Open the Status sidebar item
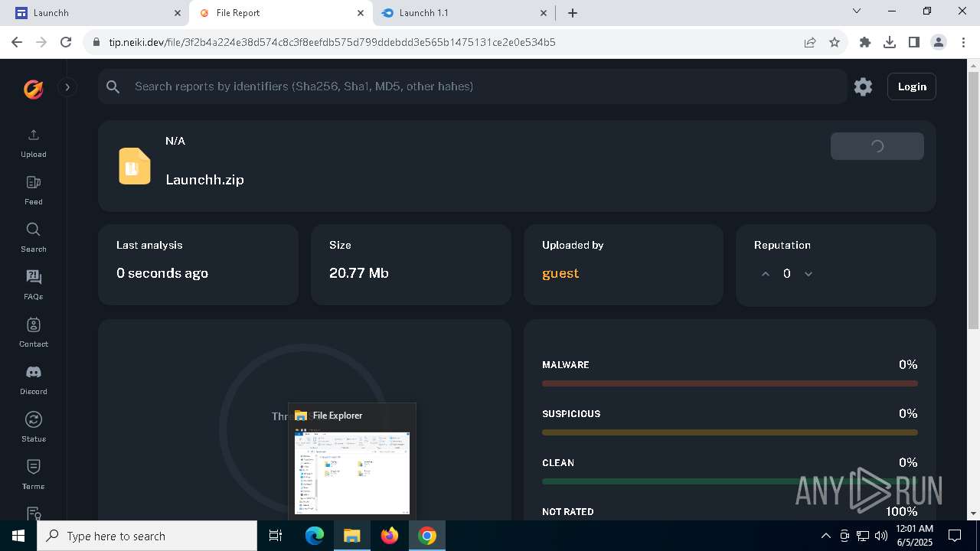Screen dimensions: 980x551 (x=33, y=428)
